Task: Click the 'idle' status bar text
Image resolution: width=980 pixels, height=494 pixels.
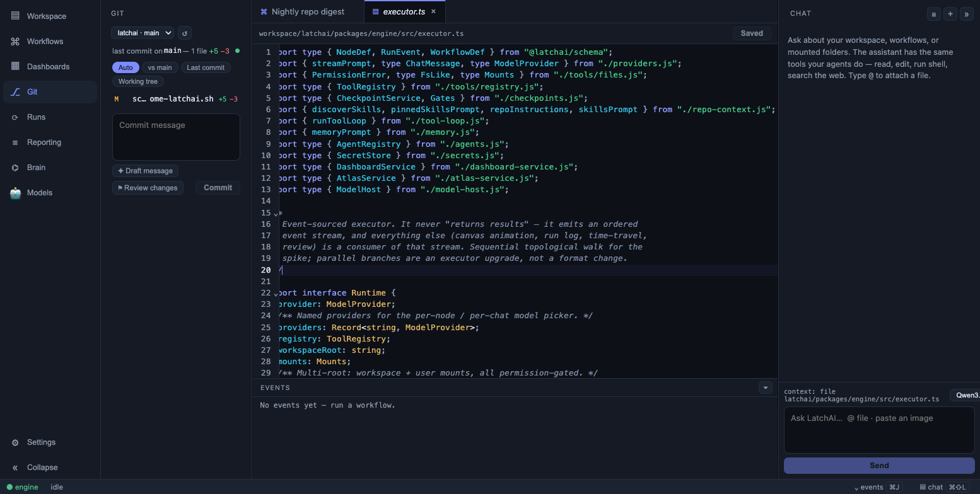Action: [x=57, y=487]
